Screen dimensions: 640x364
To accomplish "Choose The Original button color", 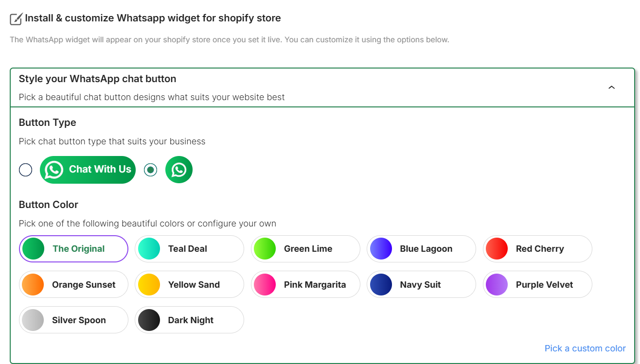I will pos(73,249).
